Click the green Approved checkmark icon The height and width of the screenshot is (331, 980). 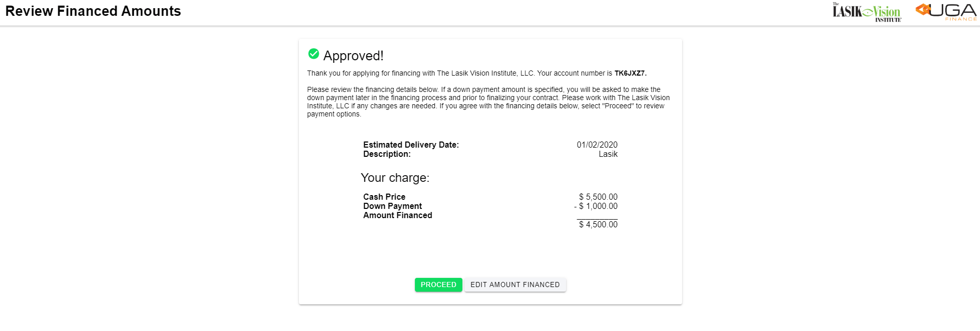point(314,54)
